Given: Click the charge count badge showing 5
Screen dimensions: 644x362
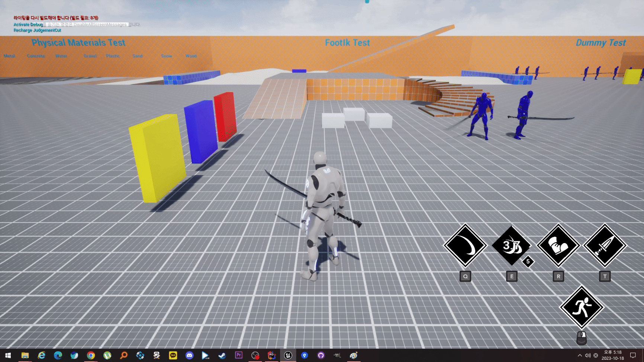Looking at the screenshot, I should (528, 262).
